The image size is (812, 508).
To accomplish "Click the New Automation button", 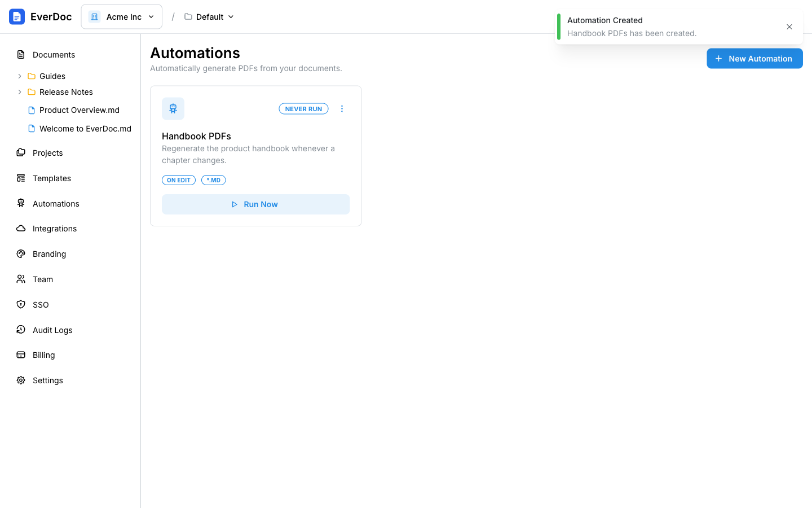I will coord(754,59).
